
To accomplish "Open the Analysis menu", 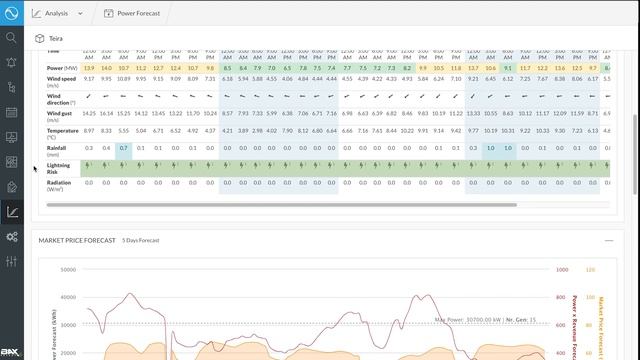I will 57,13.
